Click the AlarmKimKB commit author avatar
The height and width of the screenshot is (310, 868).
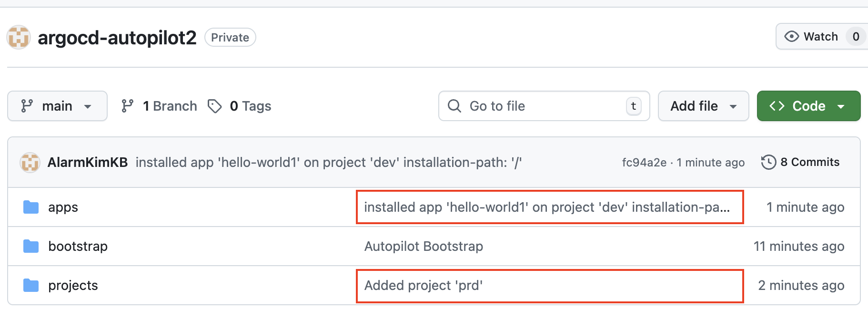(x=30, y=163)
